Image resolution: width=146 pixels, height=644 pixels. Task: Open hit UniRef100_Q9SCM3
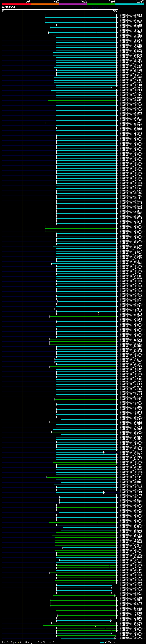click(x=131, y=25)
